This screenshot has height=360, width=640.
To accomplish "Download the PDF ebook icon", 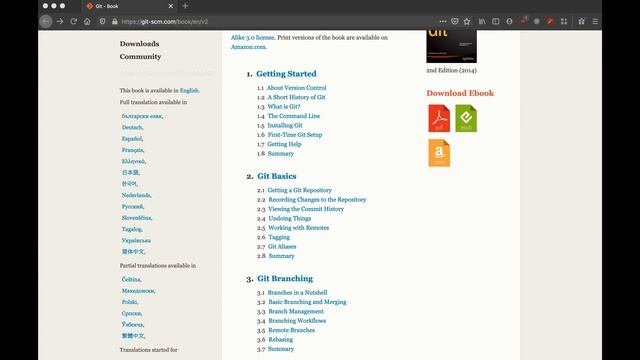I will [x=439, y=118].
